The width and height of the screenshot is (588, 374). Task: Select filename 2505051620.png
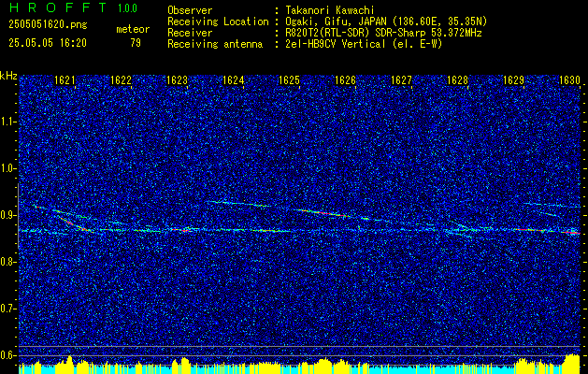48,24
